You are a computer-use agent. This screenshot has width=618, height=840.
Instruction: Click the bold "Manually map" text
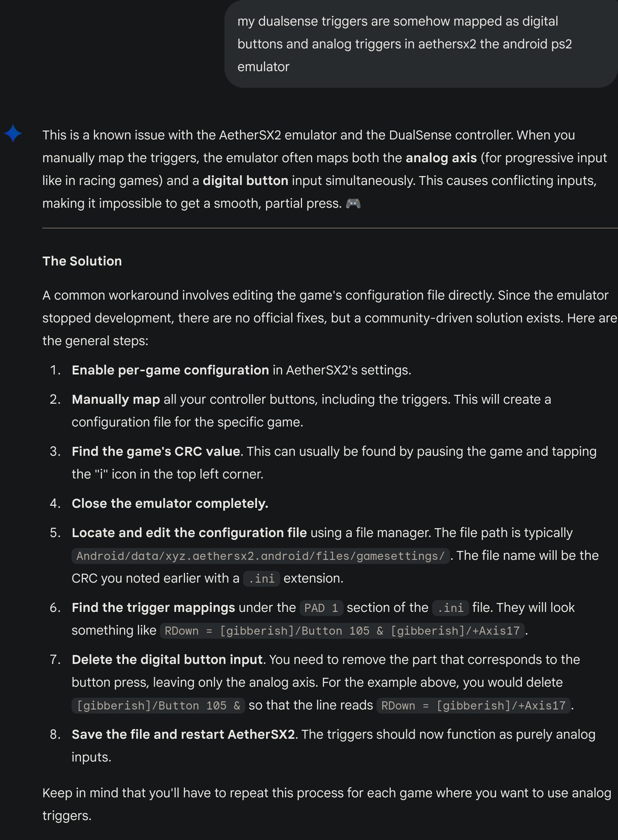[116, 400]
